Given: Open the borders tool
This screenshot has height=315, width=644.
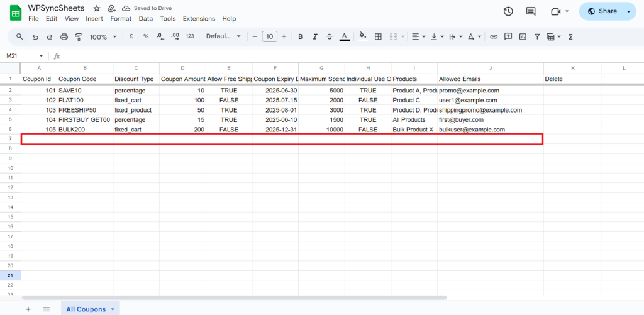Looking at the screenshot, I should (378, 36).
